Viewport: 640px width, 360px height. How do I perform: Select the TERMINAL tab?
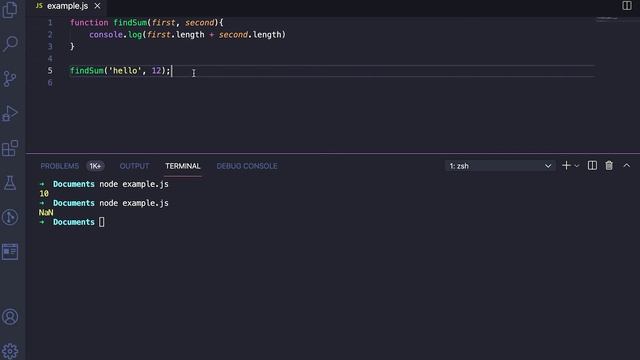click(x=183, y=166)
